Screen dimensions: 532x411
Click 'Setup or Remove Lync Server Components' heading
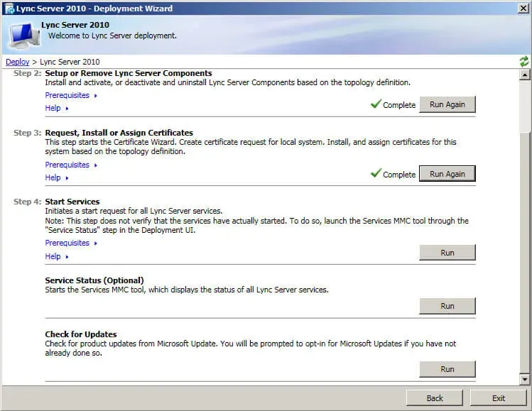pos(129,73)
